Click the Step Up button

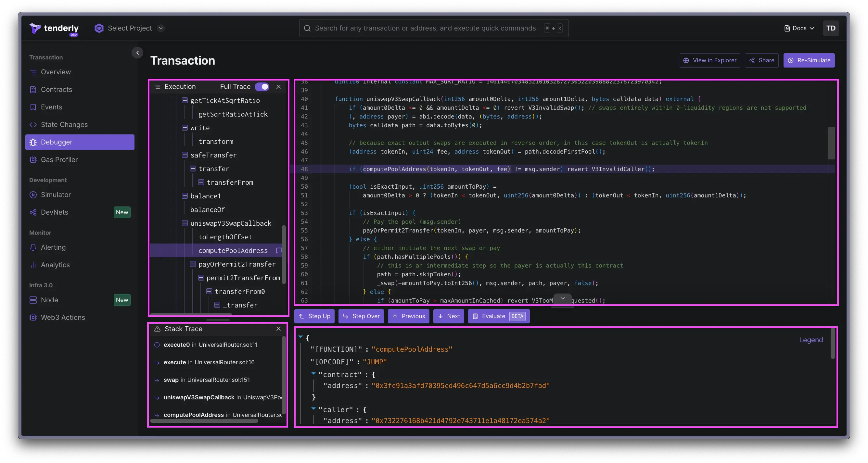(x=314, y=316)
